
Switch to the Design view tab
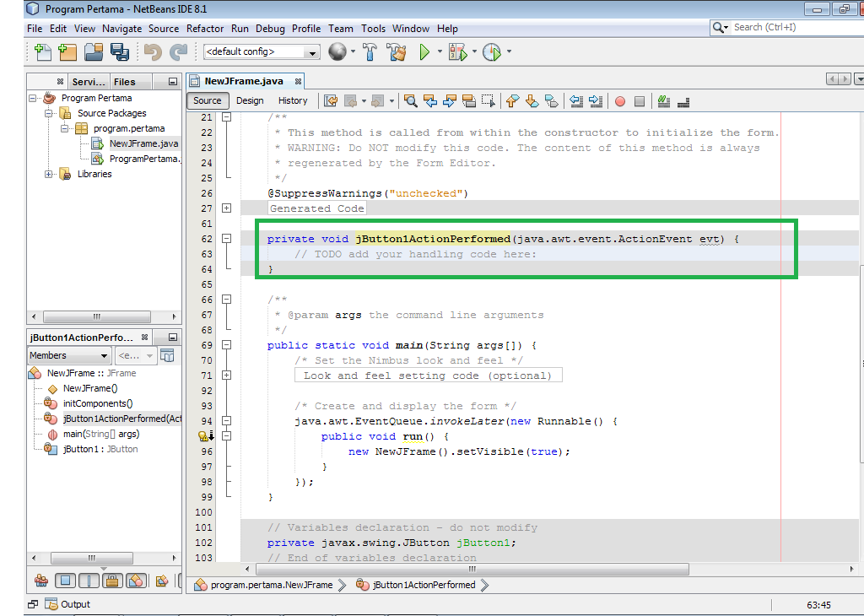coord(248,100)
